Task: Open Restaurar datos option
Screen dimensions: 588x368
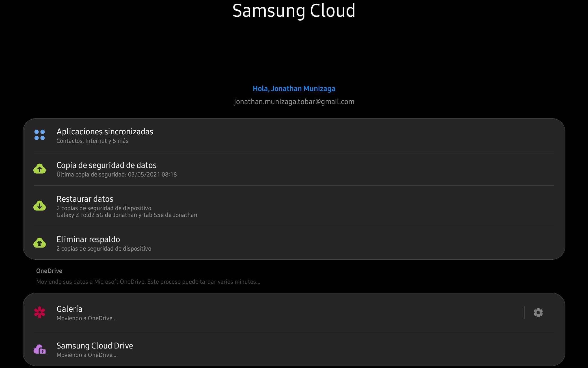Action: (x=294, y=206)
